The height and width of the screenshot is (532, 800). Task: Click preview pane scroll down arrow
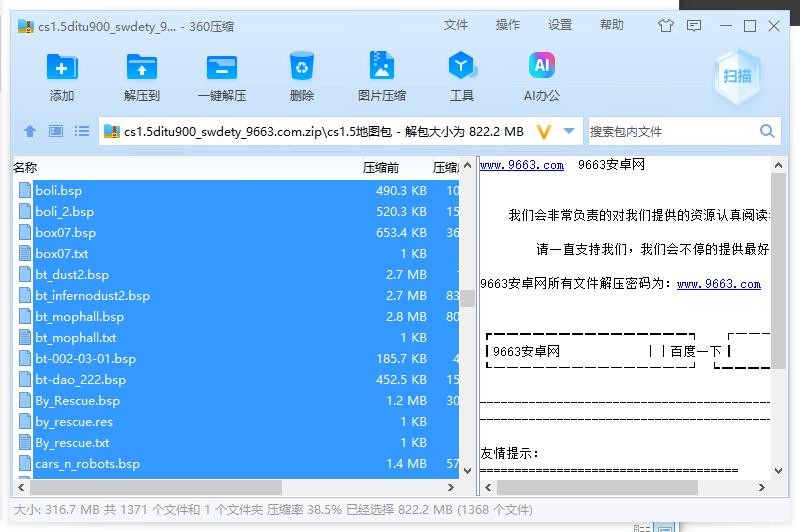click(x=778, y=470)
